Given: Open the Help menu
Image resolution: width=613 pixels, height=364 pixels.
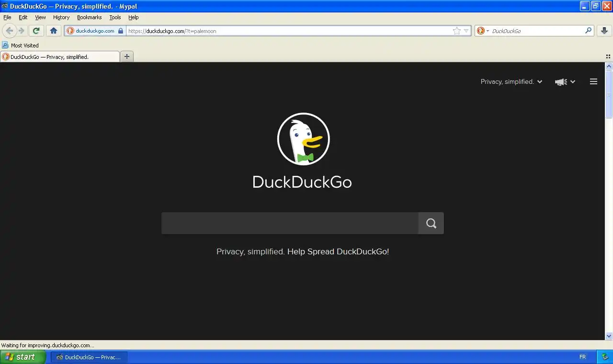Looking at the screenshot, I should point(134,17).
